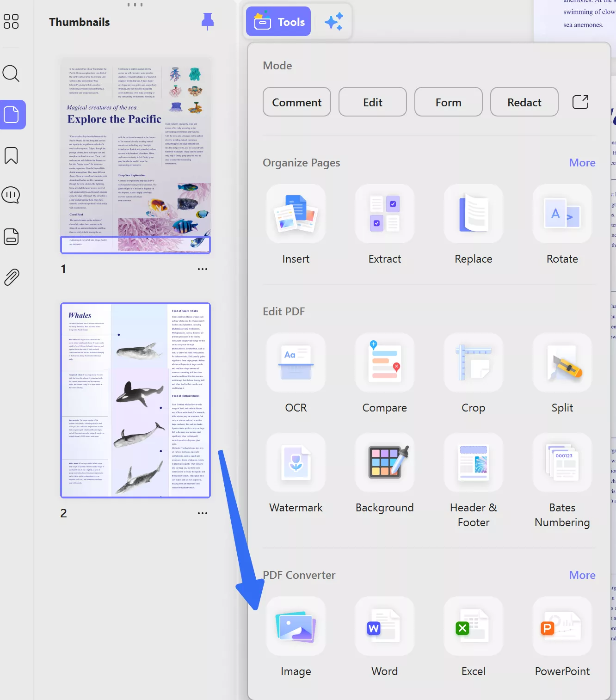Open the options menu for page 1
The width and height of the screenshot is (616, 700).
[203, 269]
